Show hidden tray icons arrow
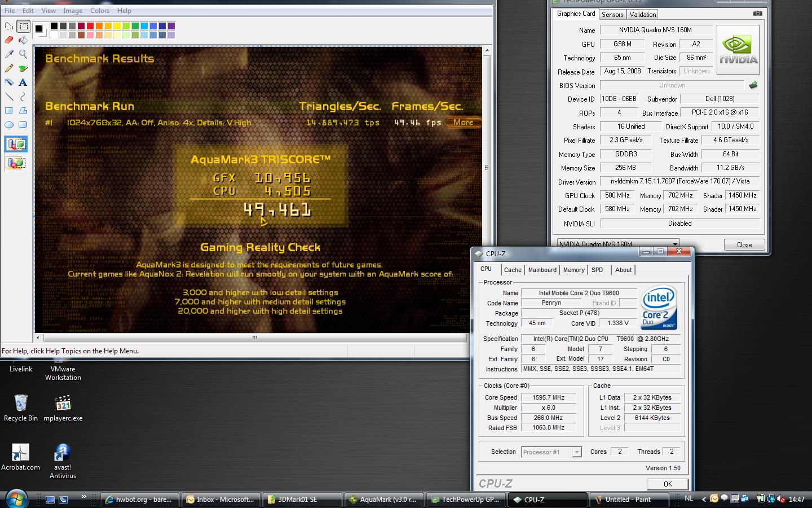This screenshot has width=812, height=508. (x=704, y=499)
